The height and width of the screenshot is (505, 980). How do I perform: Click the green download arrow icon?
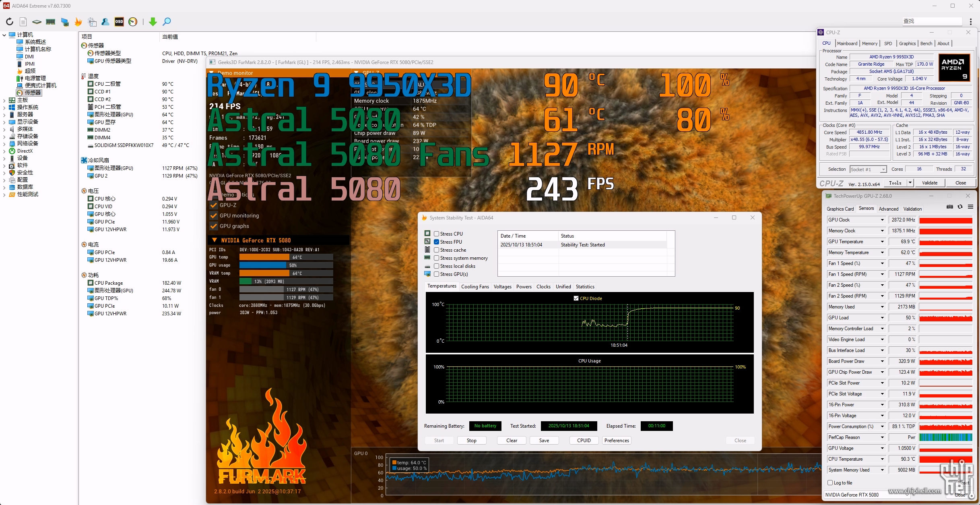pyautogui.click(x=153, y=22)
